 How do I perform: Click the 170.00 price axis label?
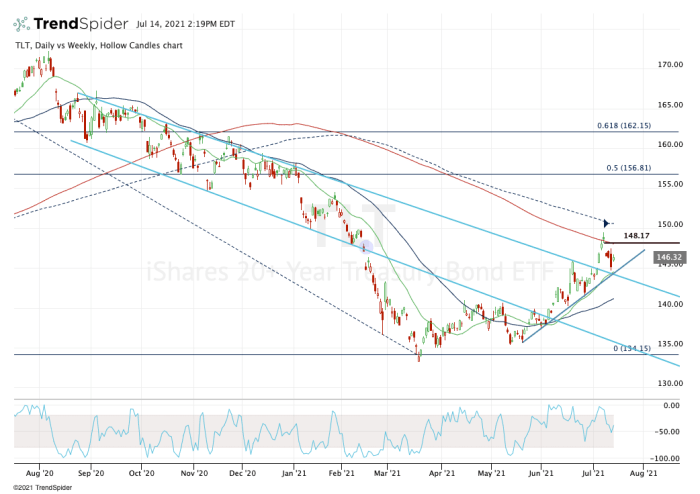tap(668, 65)
